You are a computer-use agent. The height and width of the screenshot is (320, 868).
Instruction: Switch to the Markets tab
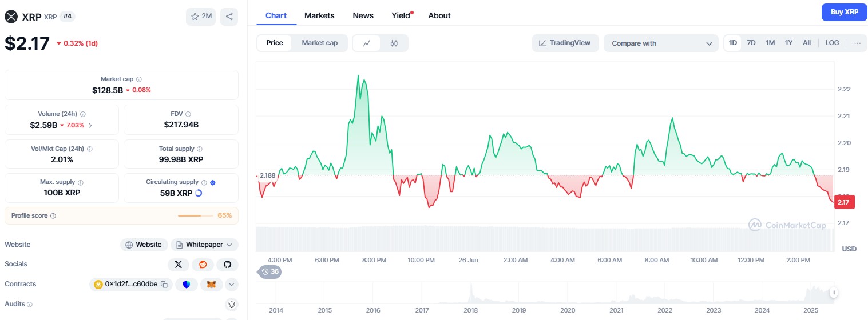(x=319, y=15)
